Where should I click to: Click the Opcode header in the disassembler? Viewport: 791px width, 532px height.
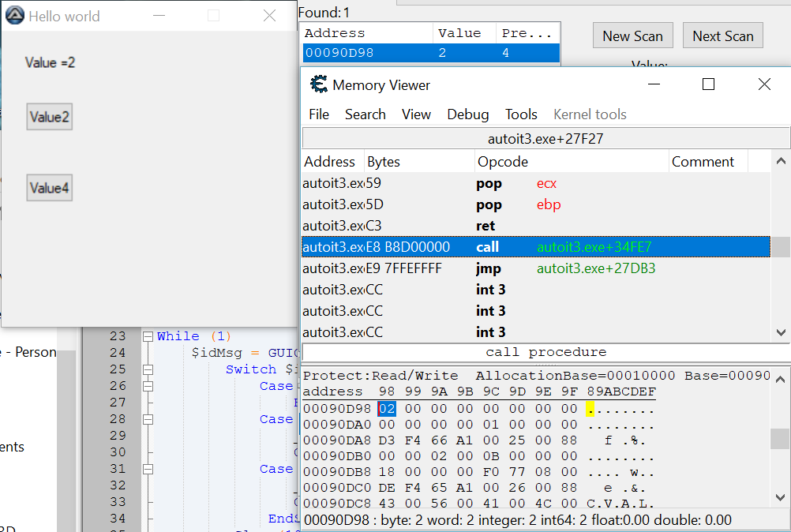pyautogui.click(x=572, y=161)
